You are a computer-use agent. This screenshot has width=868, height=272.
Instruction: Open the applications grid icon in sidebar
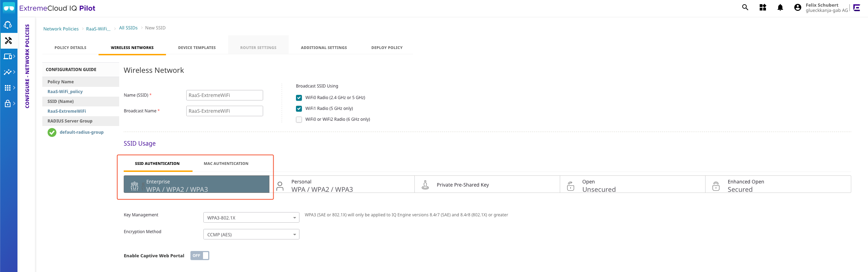pyautogui.click(x=8, y=88)
